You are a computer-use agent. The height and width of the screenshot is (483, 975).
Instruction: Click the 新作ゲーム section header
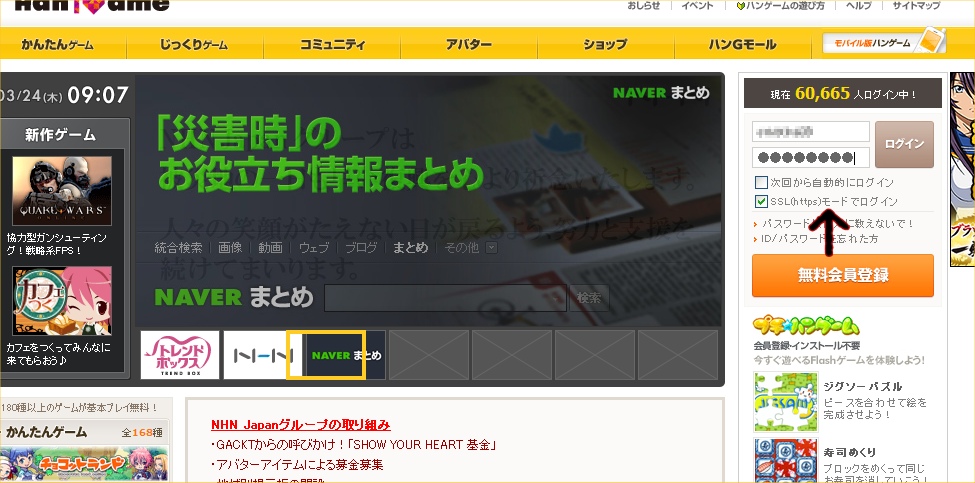click(x=60, y=134)
